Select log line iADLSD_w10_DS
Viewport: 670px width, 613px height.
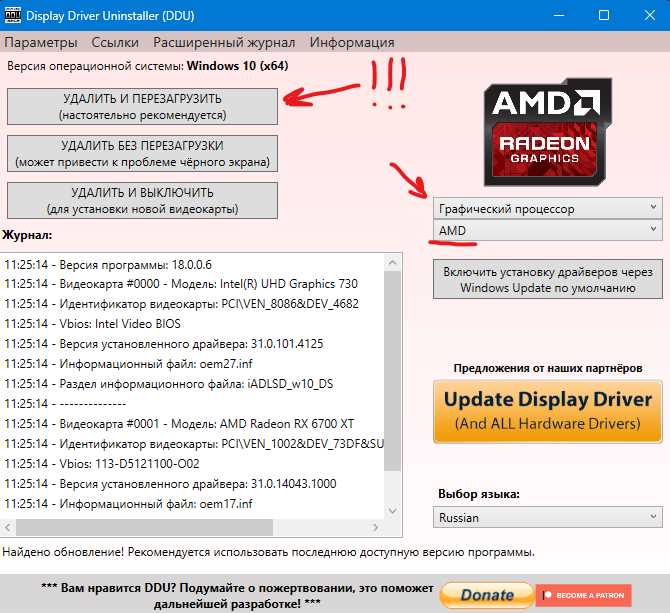click(168, 384)
